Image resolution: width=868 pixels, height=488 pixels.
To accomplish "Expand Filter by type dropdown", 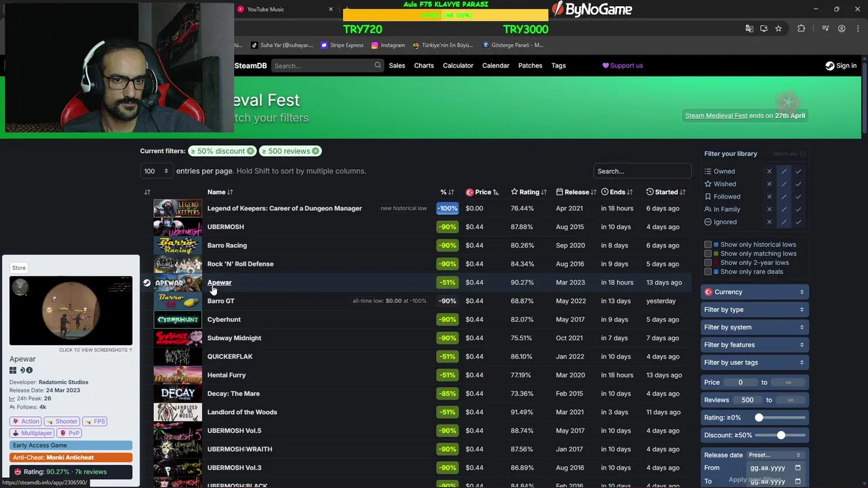I will 754,310.
